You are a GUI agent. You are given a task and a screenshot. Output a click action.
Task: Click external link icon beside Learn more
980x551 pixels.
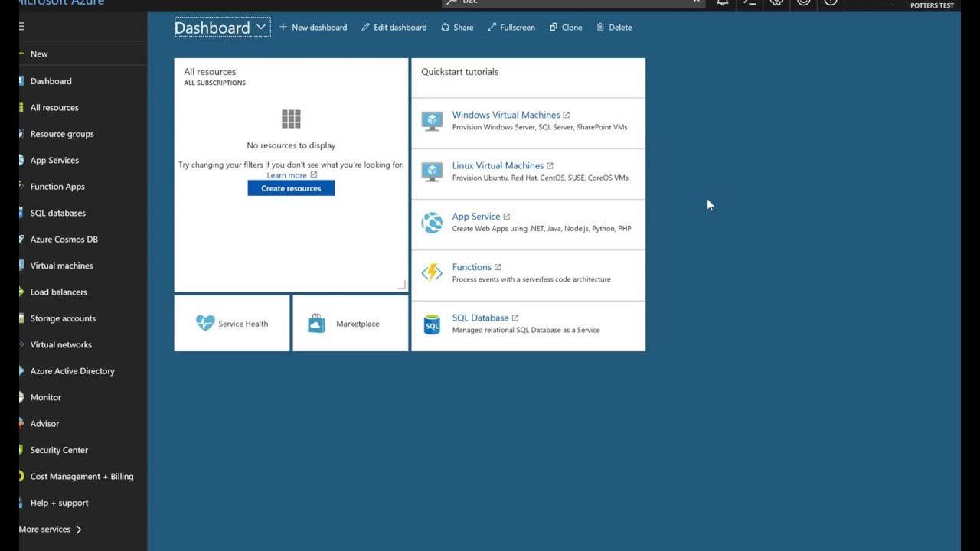pos(314,174)
